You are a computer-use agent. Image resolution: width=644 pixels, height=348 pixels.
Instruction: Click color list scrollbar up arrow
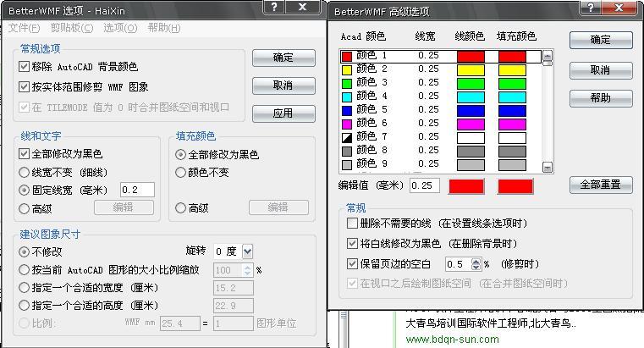pos(548,55)
